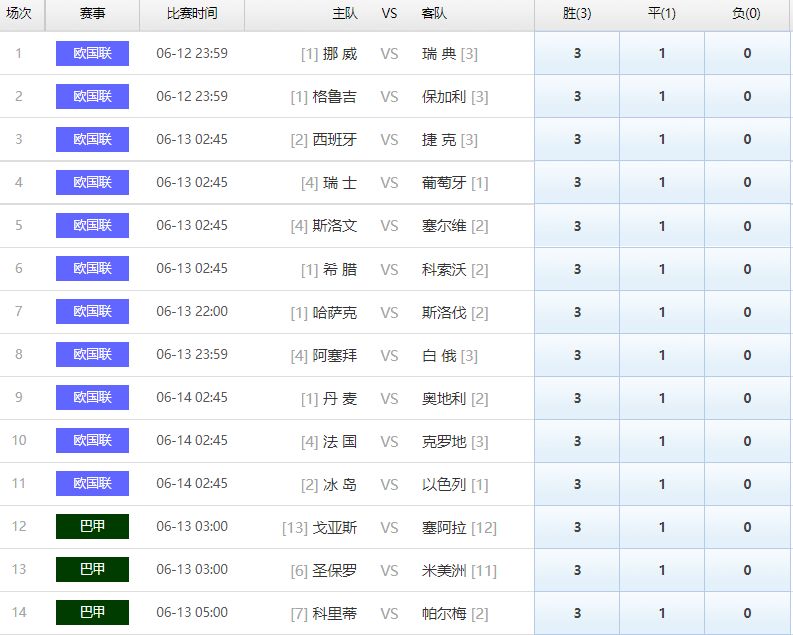
Task: Select loss (0) for 挪威 vs 瑞典
Action: [747, 53]
